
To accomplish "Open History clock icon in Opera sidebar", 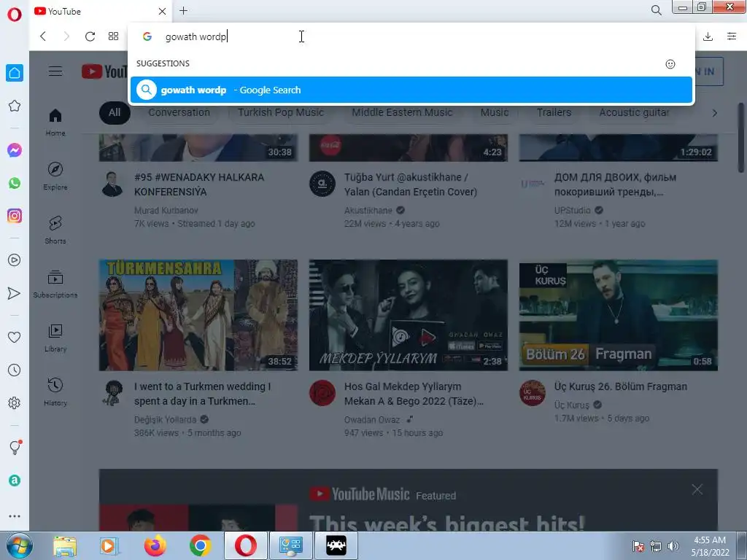I will 15,370.
